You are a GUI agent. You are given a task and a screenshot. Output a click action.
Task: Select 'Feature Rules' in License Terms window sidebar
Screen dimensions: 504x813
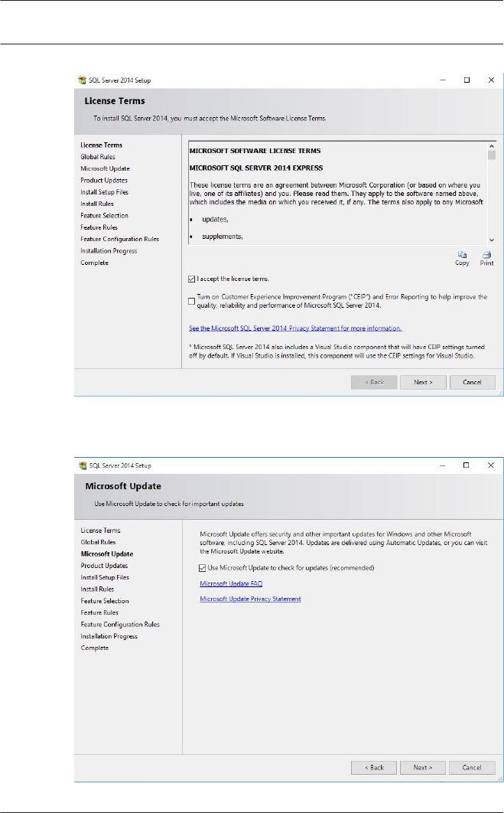(99, 227)
